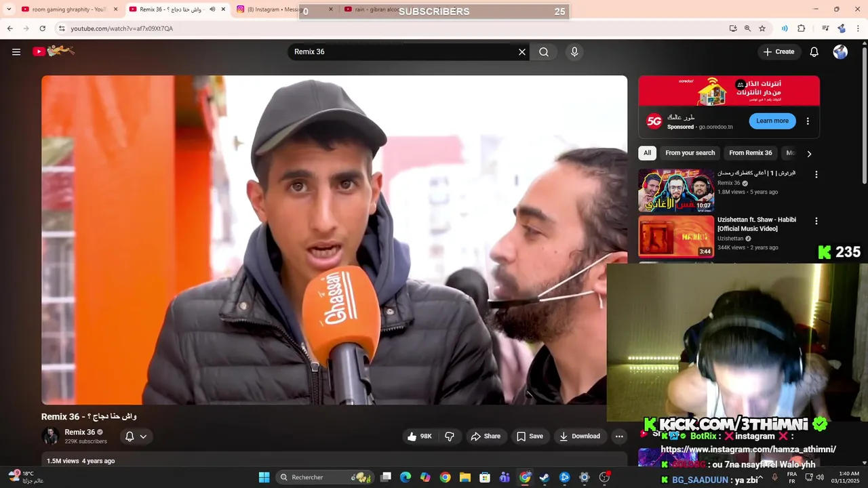Open the browser extensions puzzle icon
Image resolution: width=868 pixels, height=488 pixels.
[802, 28]
